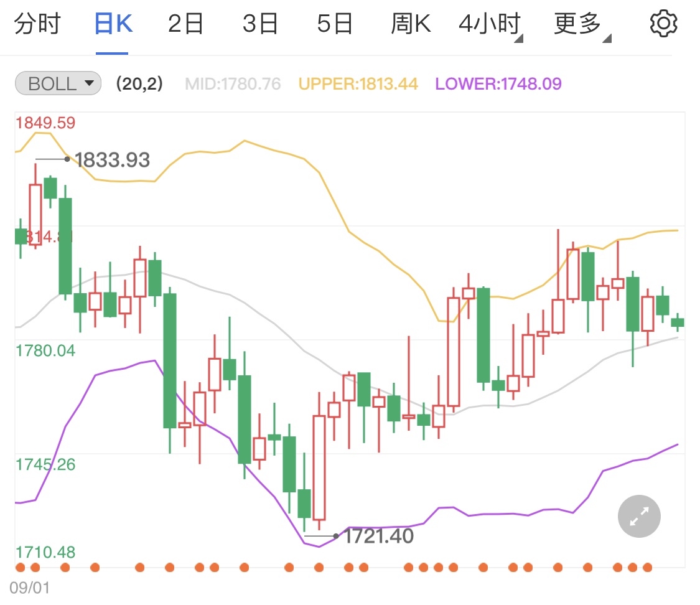This screenshot has height=605, width=700.
Task: Click the 1833.93 high price label
Action: (x=112, y=160)
